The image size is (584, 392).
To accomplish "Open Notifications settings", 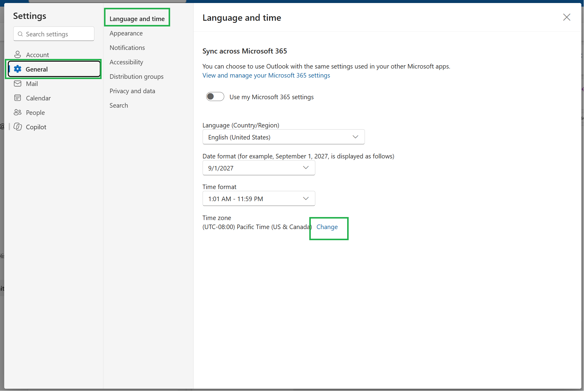I will pyautogui.click(x=127, y=48).
